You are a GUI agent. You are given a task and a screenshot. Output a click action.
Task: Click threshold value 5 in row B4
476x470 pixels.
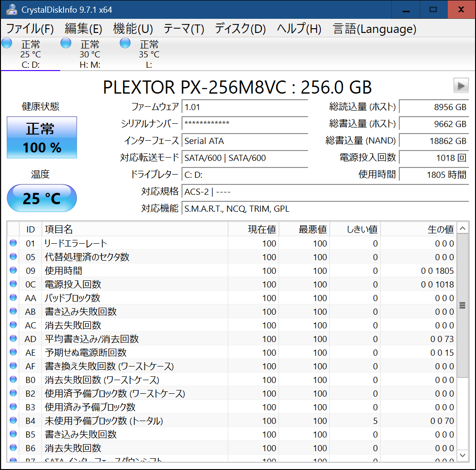point(375,421)
